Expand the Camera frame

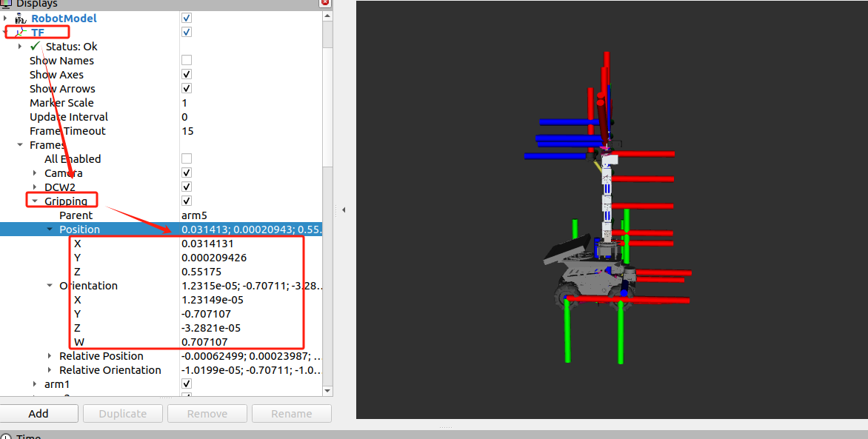pyautogui.click(x=35, y=173)
